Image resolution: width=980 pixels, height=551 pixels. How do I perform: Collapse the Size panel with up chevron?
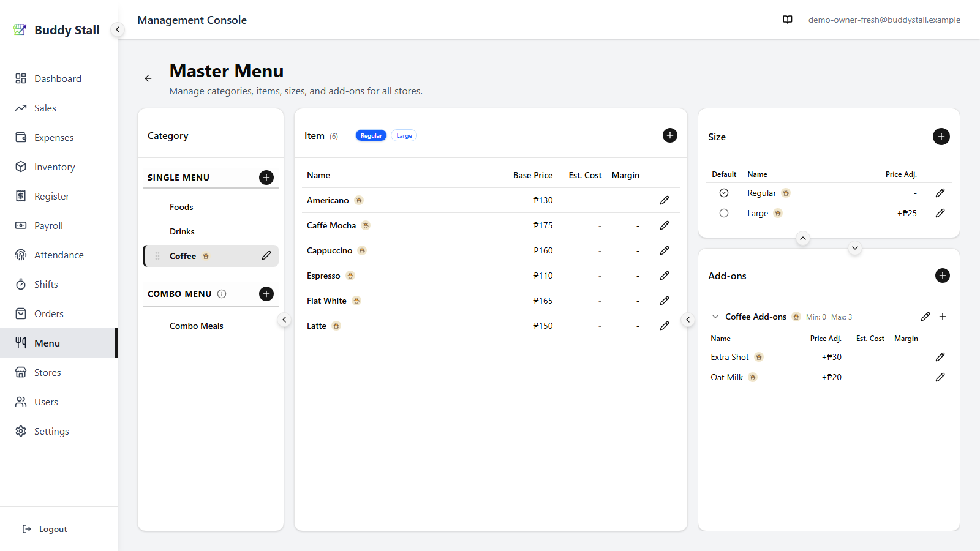pyautogui.click(x=803, y=238)
